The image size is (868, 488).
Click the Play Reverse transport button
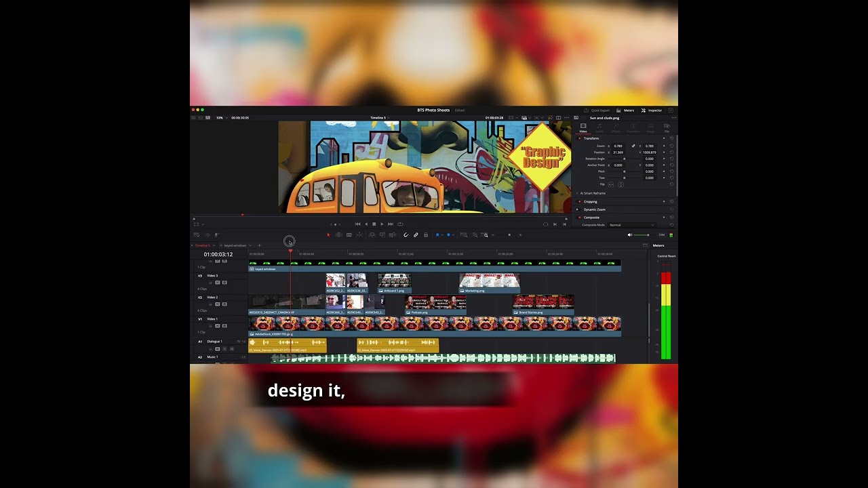pyautogui.click(x=366, y=224)
